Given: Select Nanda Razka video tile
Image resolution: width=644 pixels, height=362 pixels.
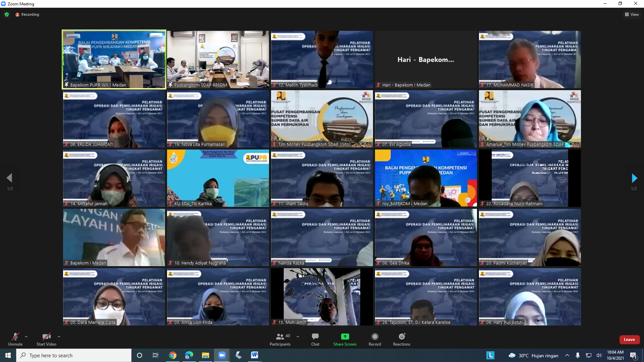Looking at the screenshot, I should (x=322, y=237).
